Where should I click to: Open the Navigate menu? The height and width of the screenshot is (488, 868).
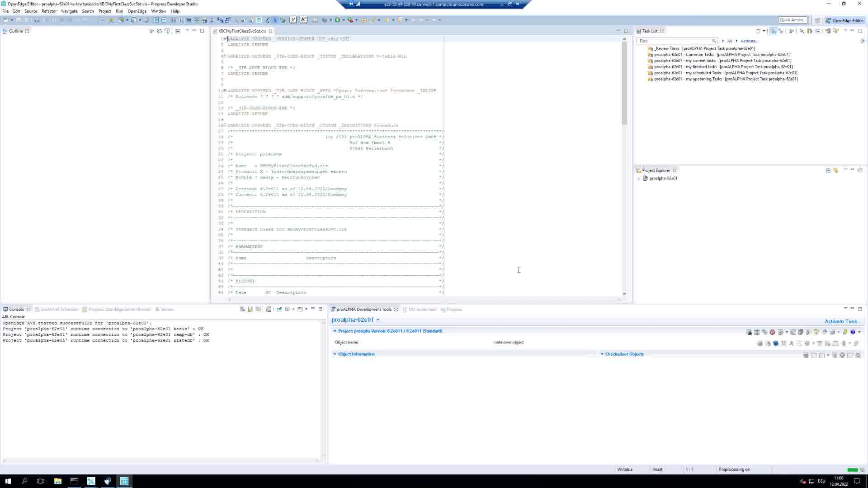tap(69, 11)
